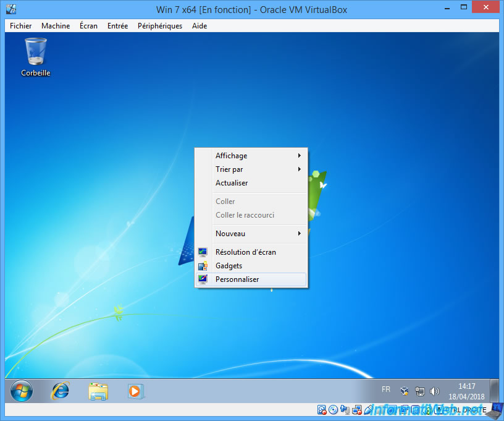Close the VirtualBox window

pyautogui.click(x=485, y=7)
